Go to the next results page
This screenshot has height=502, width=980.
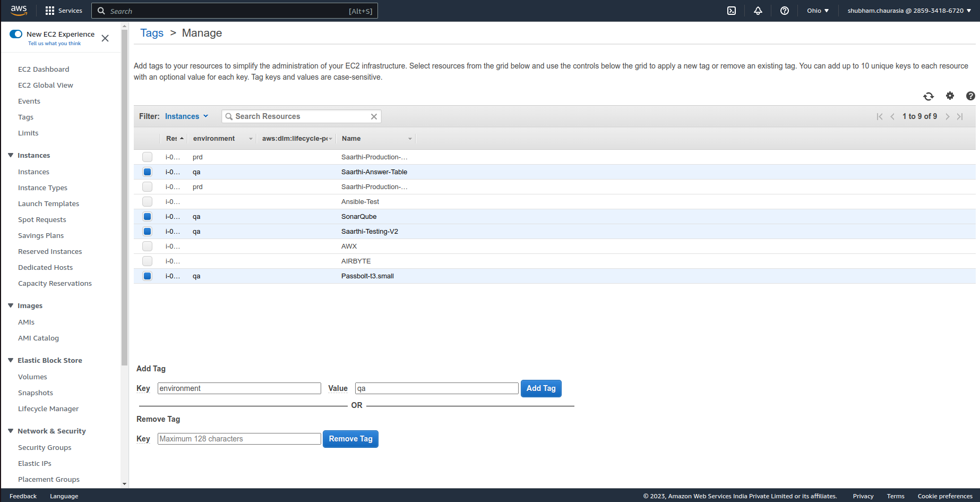coord(947,116)
